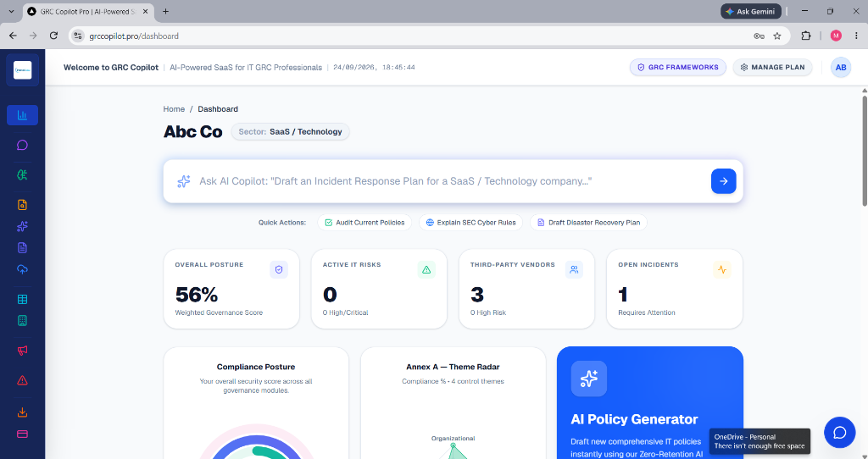Click the Third-Party Vendors card heading
Image resolution: width=868 pixels, height=459 pixels.
513,265
